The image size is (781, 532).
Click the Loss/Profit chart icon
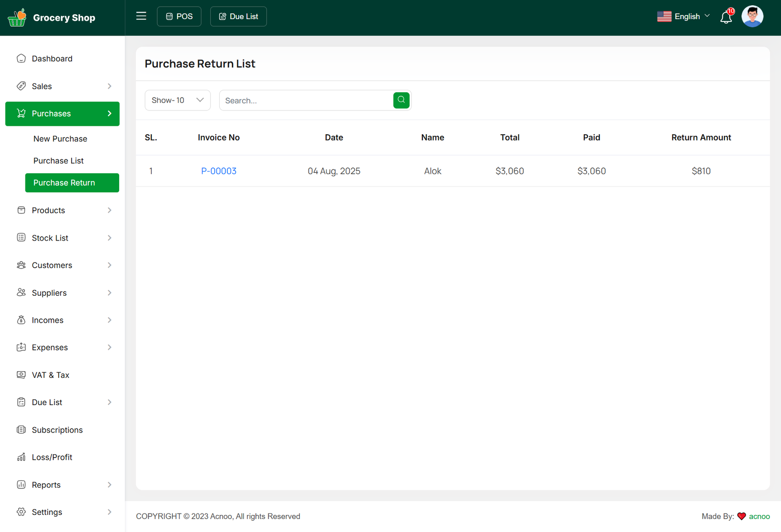(21, 457)
